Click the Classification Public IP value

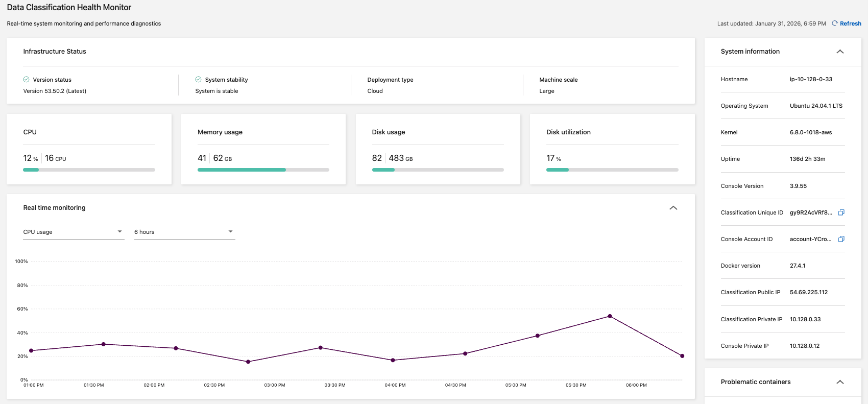[x=809, y=293]
